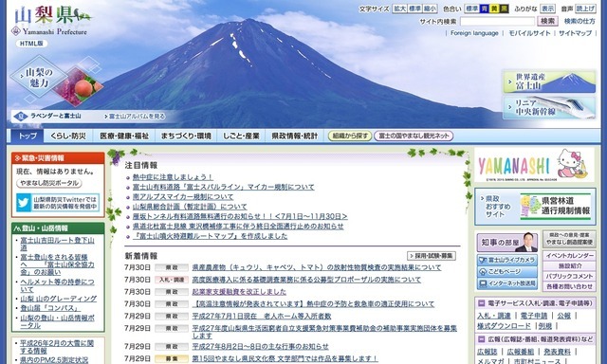This screenshot has width=607, height=364.
Task: Open the 知事の部屋 banner
Action: (507, 243)
